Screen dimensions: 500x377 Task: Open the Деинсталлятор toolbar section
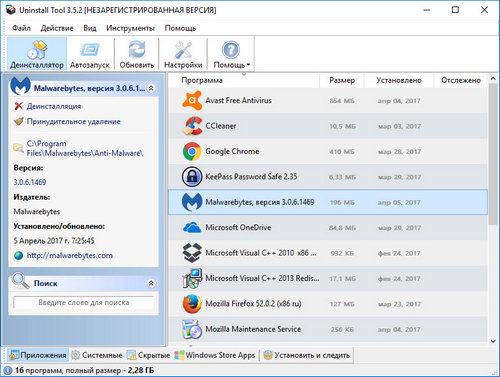coord(37,53)
